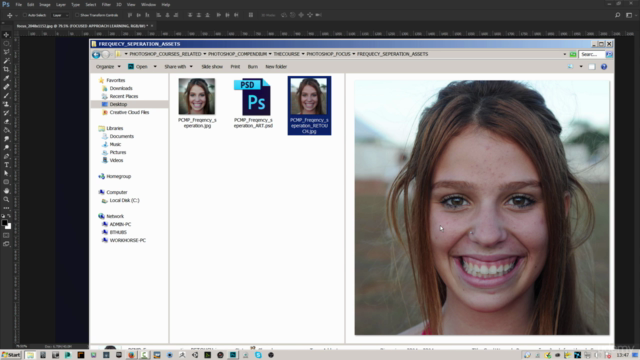Select the Shape tool
Viewport: 640px width, 360px height.
[6, 182]
